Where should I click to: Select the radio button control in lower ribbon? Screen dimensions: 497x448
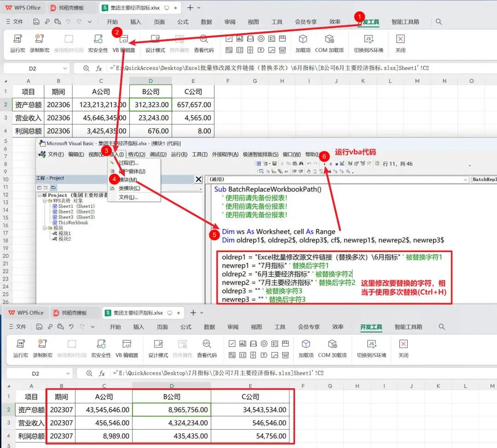(264, 344)
